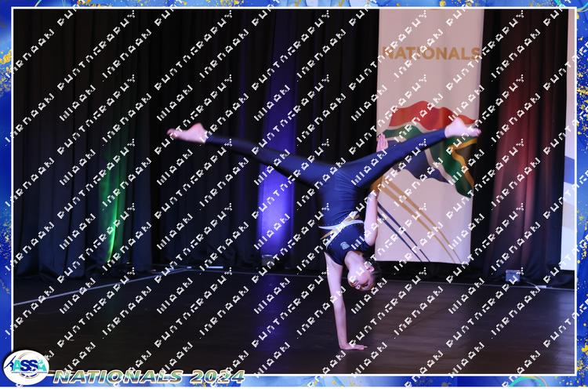This screenshot has width=588, height=392.
Task: Click the "NATIONALS" heading on the banner
Action: (x=430, y=53)
